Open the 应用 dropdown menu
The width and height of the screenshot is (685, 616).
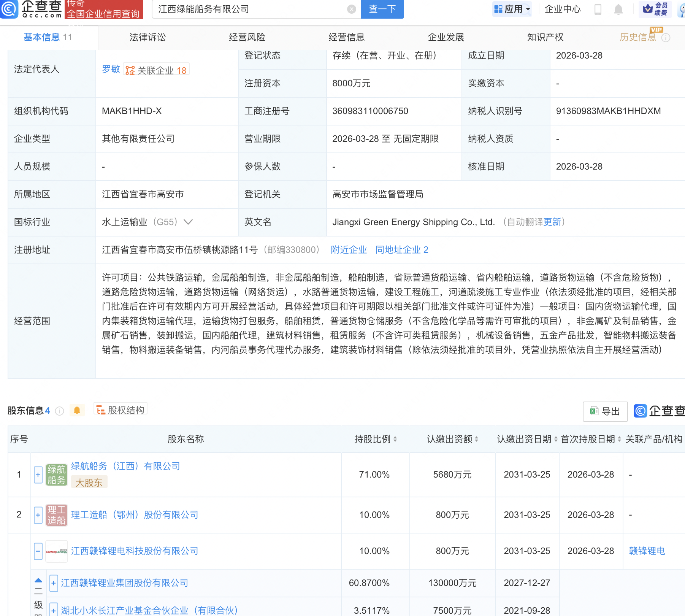[512, 9]
